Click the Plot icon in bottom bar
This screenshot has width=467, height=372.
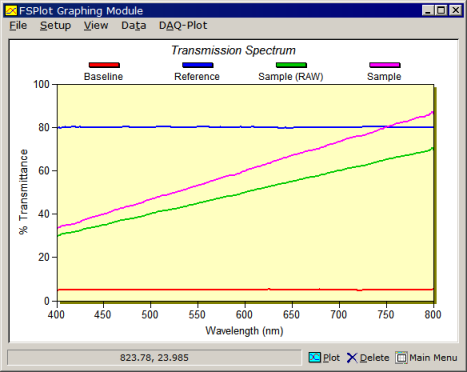[x=315, y=358]
